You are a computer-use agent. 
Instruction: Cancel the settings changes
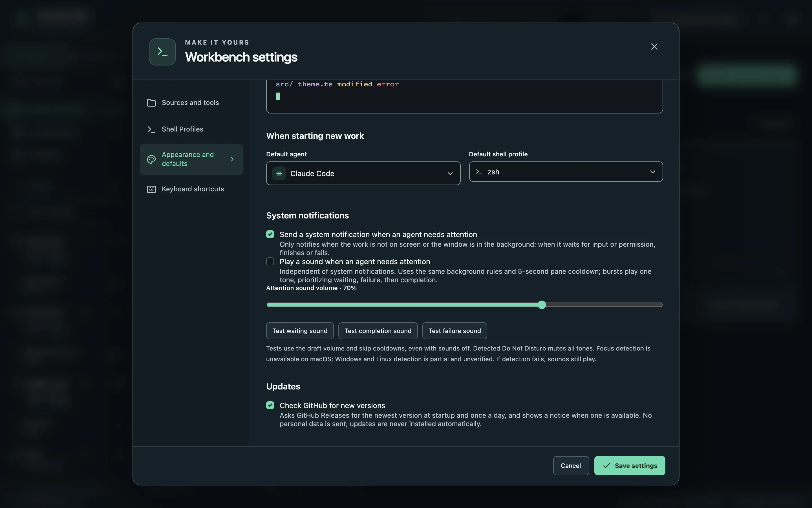point(571,466)
